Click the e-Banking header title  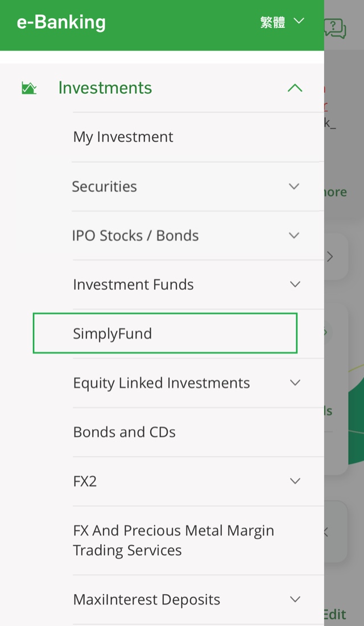(x=61, y=23)
